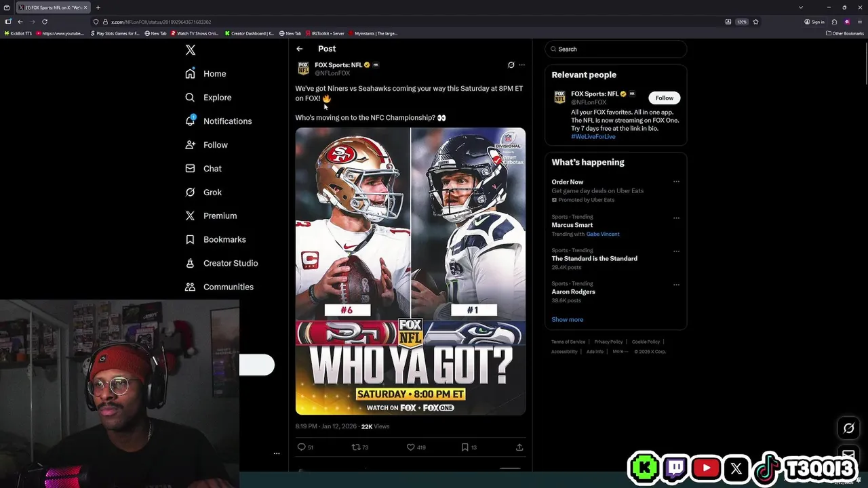The image size is (868, 488).
Task: Open the Home page from the sidebar
Action: click(205, 74)
